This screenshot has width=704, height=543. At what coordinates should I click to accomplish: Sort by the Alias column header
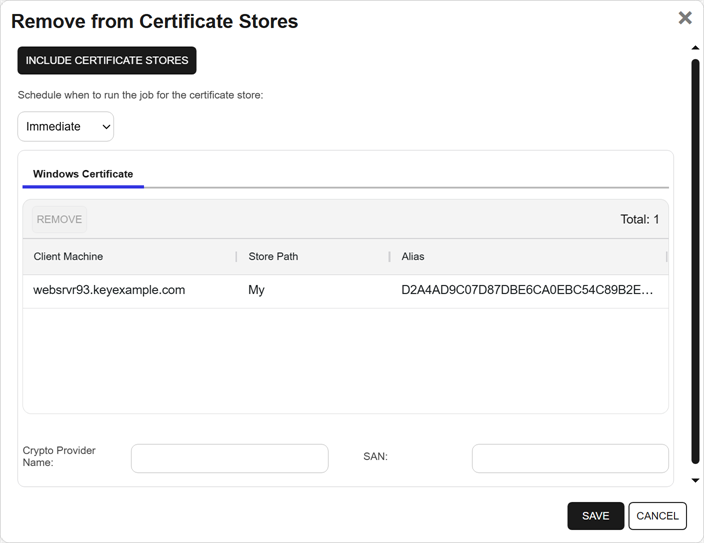(x=413, y=257)
